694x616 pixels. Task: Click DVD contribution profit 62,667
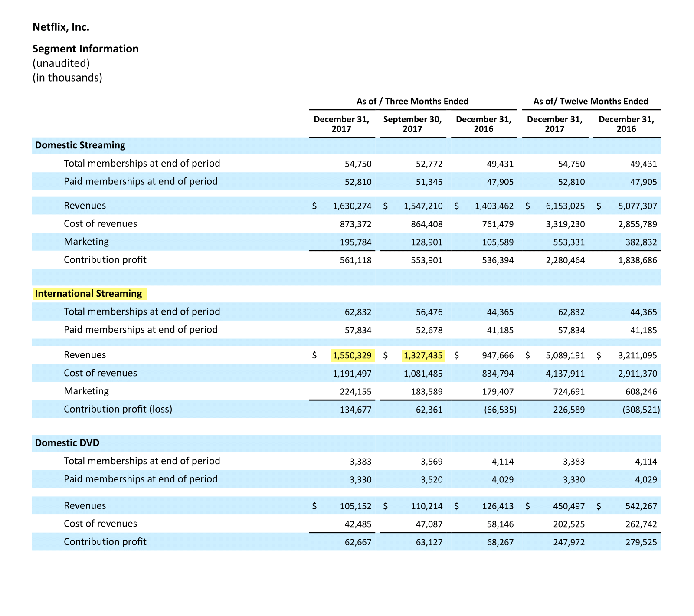pyautogui.click(x=358, y=542)
